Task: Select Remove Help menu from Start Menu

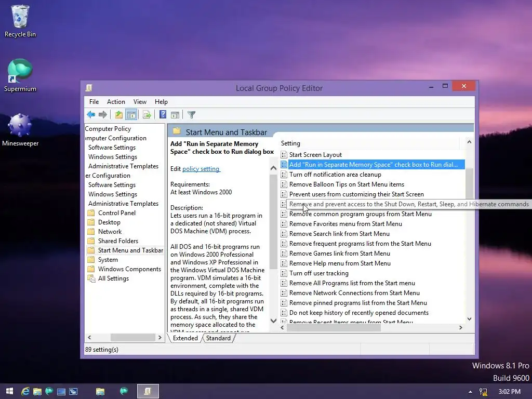Action: [x=340, y=263]
